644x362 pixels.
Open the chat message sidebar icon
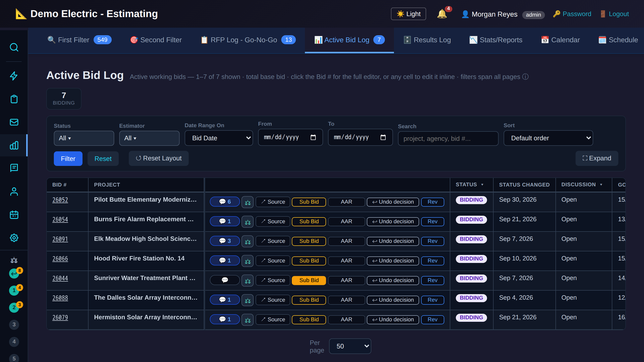pyautogui.click(x=14, y=168)
